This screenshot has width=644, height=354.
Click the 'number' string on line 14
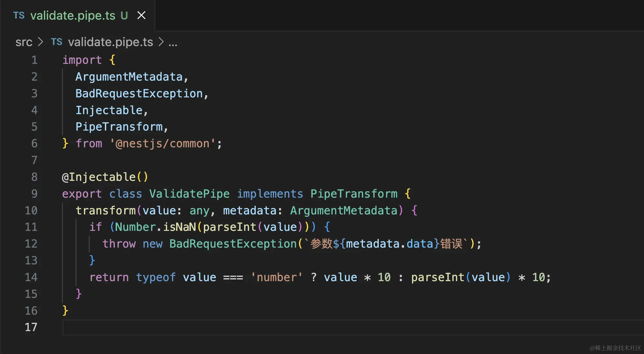[x=277, y=277]
